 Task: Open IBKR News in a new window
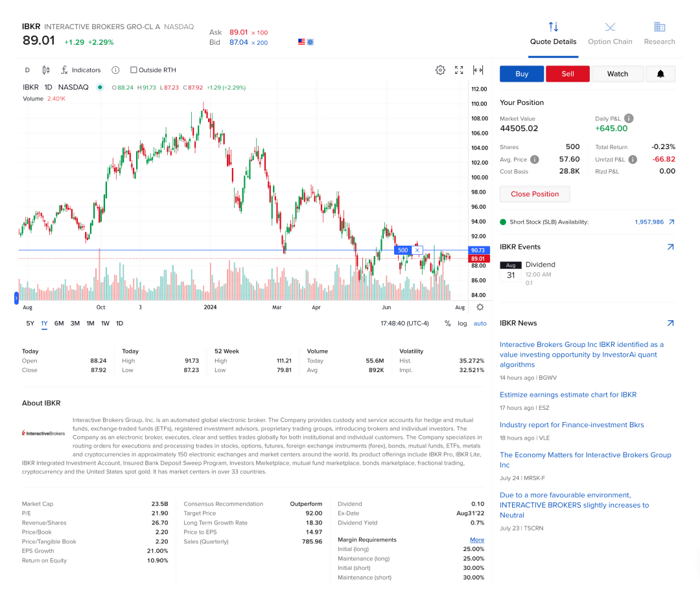[x=670, y=322]
